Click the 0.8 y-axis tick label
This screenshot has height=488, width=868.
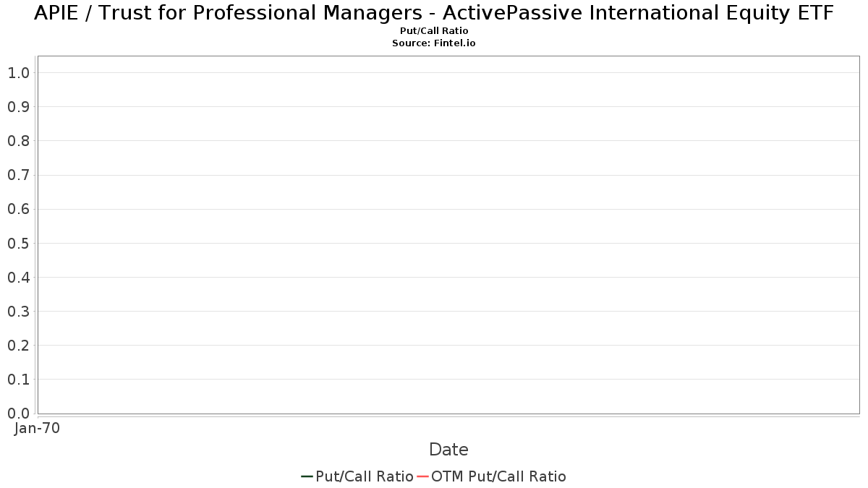pyautogui.click(x=18, y=140)
